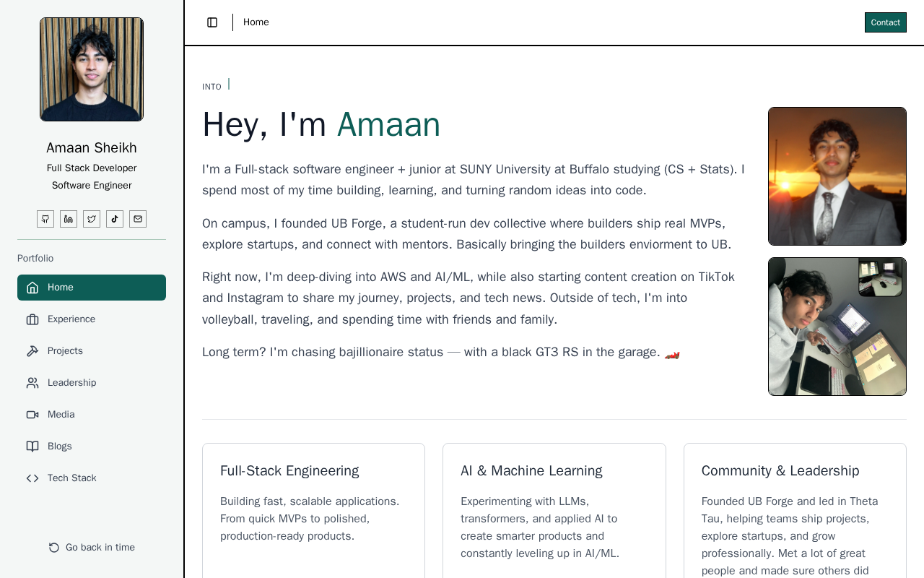Click the Go back in time icon
Screen dimensions: 924x578
54,548
